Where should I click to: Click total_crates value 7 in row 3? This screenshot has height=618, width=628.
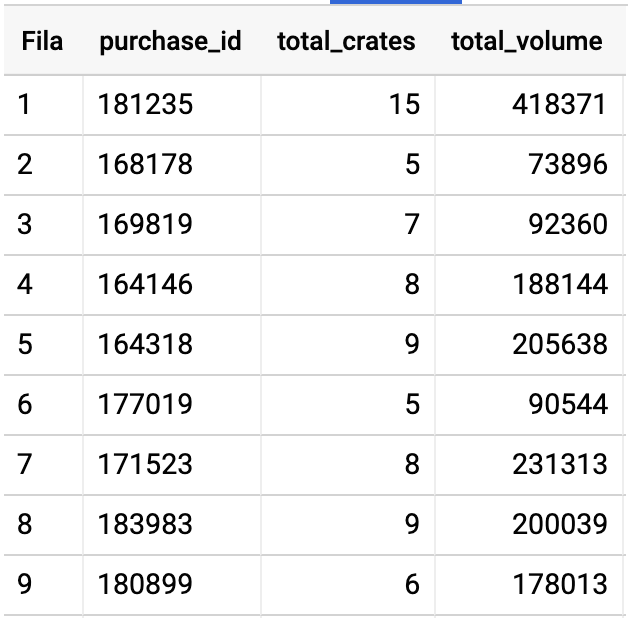(412, 224)
